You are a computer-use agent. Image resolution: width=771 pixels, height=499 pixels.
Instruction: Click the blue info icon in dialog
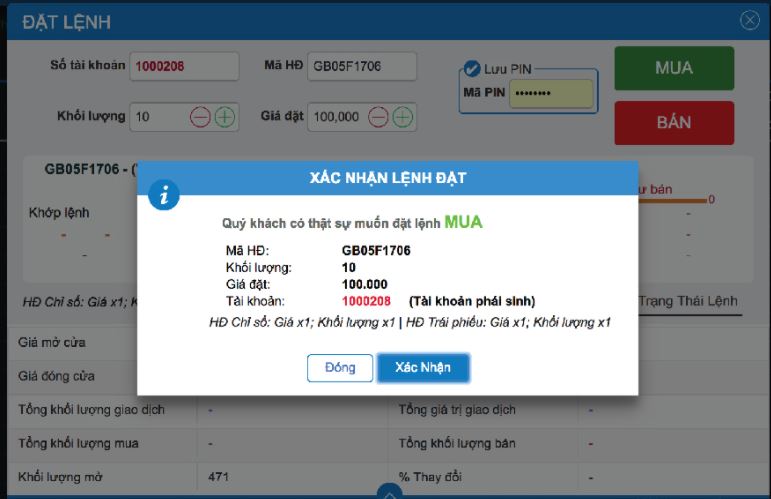coord(164,195)
